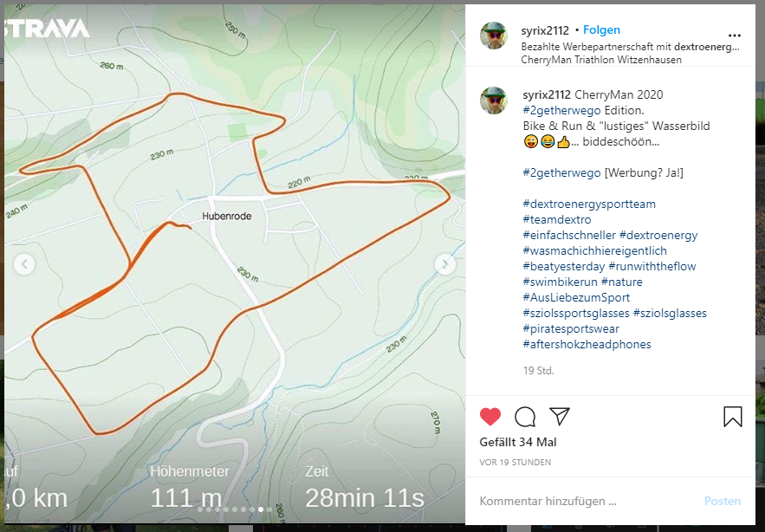Image resolution: width=765 pixels, height=532 pixels.
Task: Submit comment with Posten button
Action: [723, 502]
